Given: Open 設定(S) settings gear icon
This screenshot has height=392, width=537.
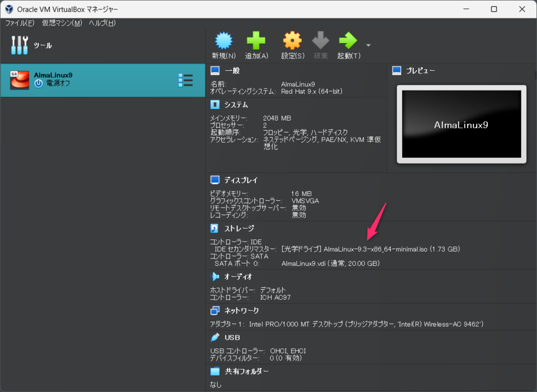Looking at the screenshot, I should (x=292, y=41).
